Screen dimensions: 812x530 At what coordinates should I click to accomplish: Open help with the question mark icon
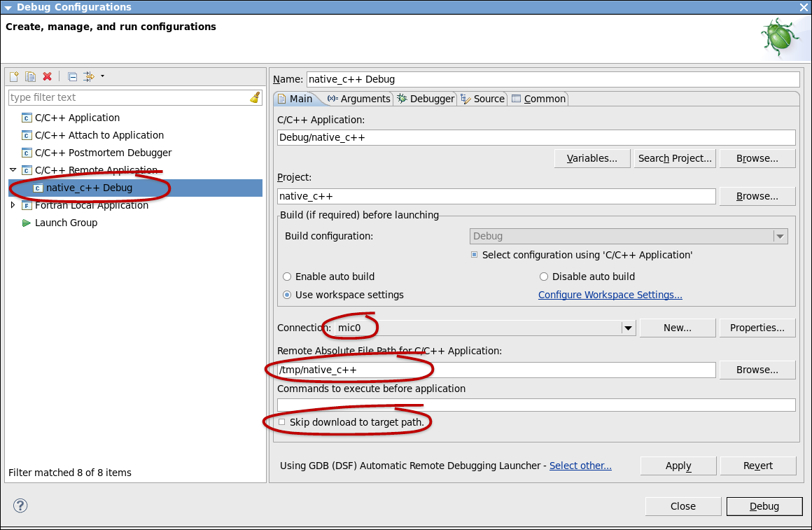pos(20,505)
